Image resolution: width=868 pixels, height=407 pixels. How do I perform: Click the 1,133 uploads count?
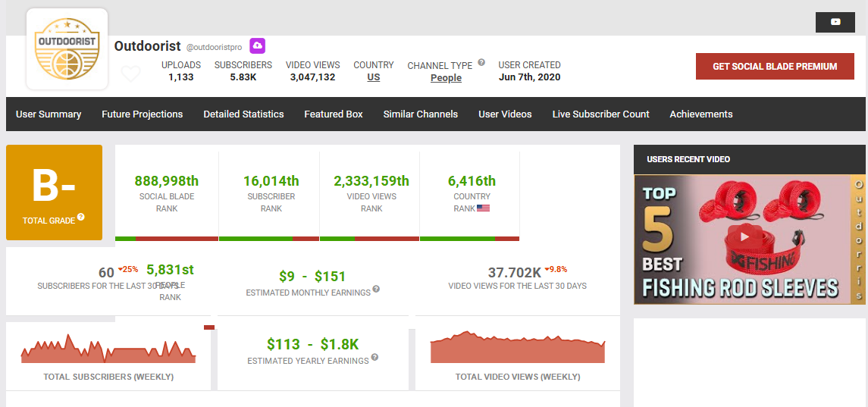pos(181,77)
